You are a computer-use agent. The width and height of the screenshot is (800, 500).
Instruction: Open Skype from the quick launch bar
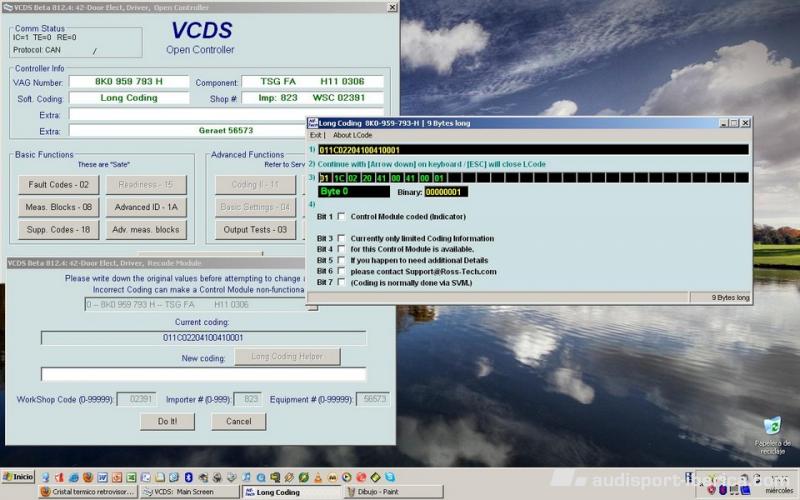390,478
